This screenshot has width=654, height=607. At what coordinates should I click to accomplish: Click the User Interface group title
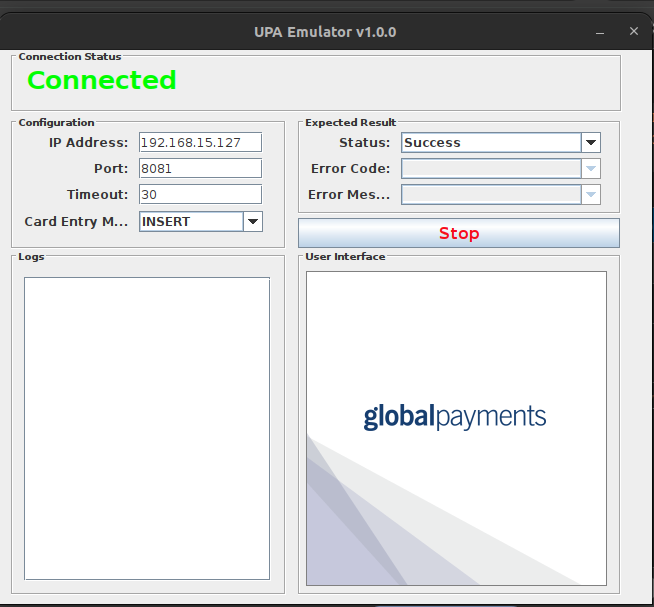[345, 257]
